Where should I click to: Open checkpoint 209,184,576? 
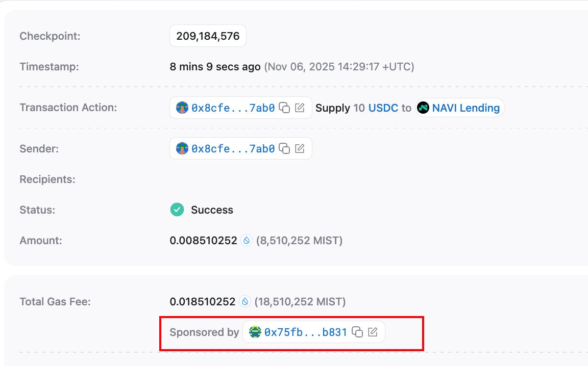coord(208,36)
